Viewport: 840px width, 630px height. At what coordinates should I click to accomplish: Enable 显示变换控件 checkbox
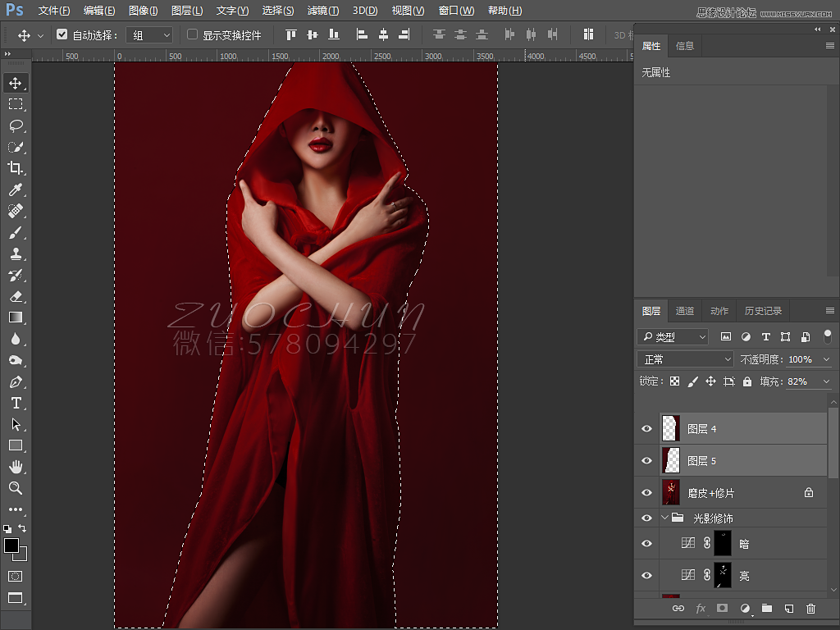point(193,35)
